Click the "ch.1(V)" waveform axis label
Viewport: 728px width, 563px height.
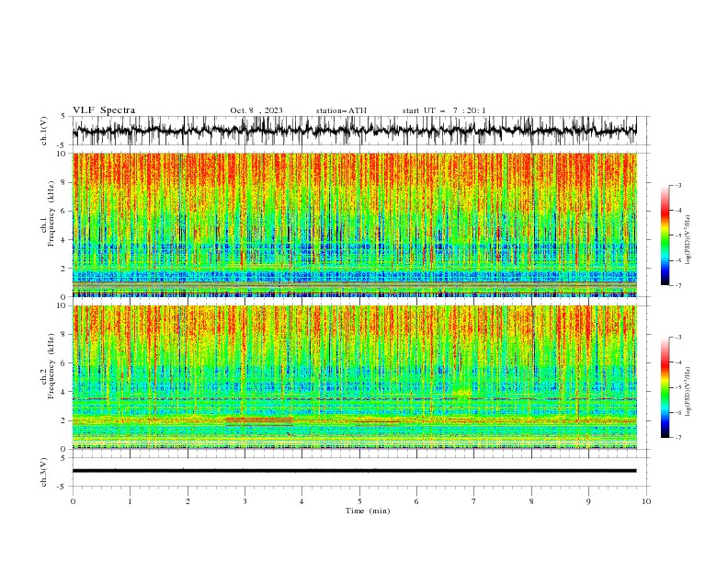[44, 131]
